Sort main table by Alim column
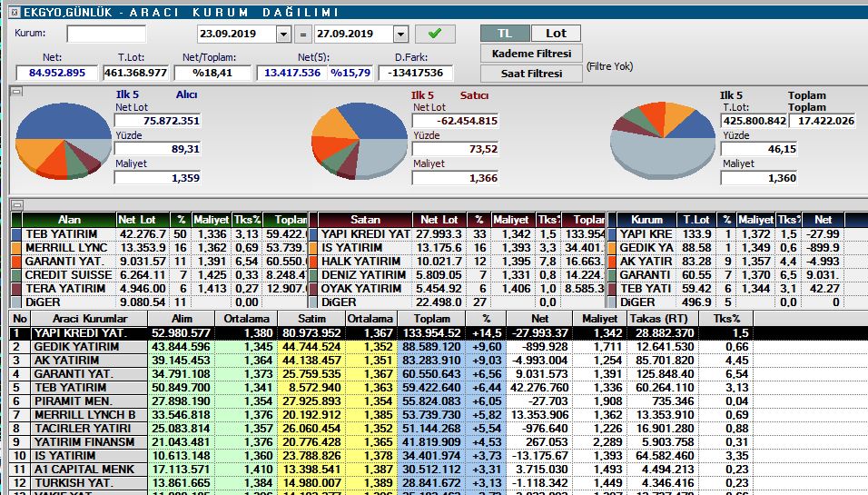Viewport: 868px width, 495px height. [182, 319]
